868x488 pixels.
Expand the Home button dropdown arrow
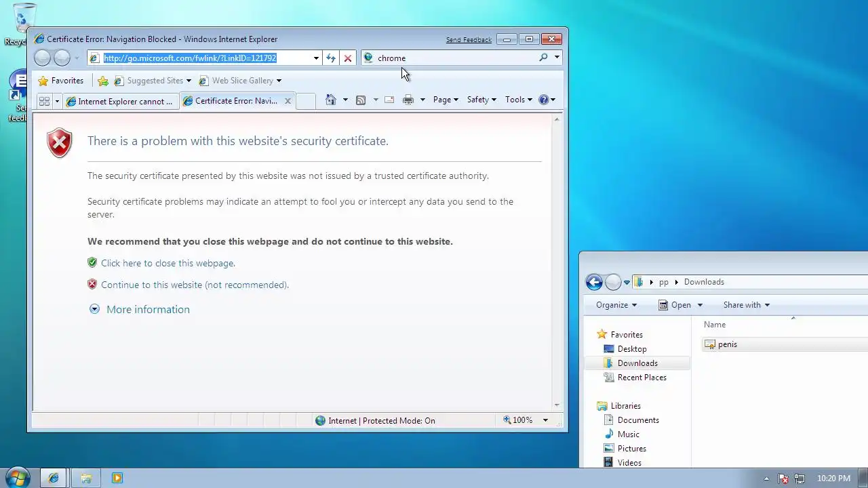coord(345,100)
